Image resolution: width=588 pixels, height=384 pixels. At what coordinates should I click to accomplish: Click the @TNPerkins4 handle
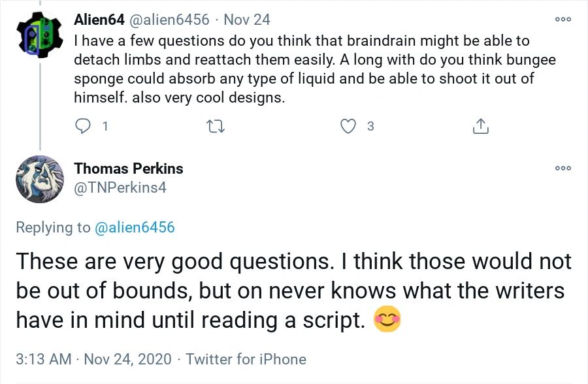click(120, 187)
